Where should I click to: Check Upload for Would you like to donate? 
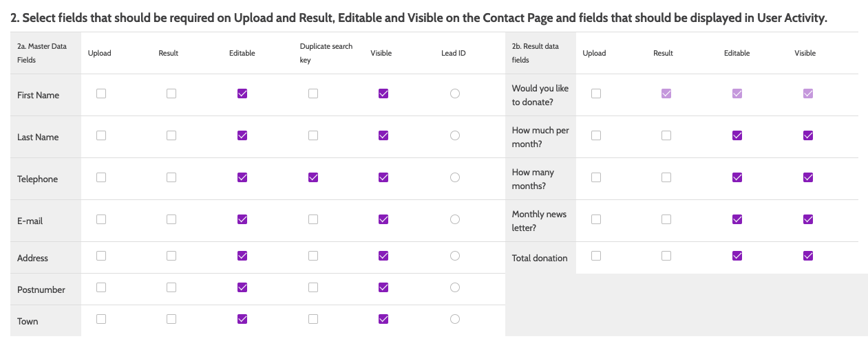[x=596, y=93]
